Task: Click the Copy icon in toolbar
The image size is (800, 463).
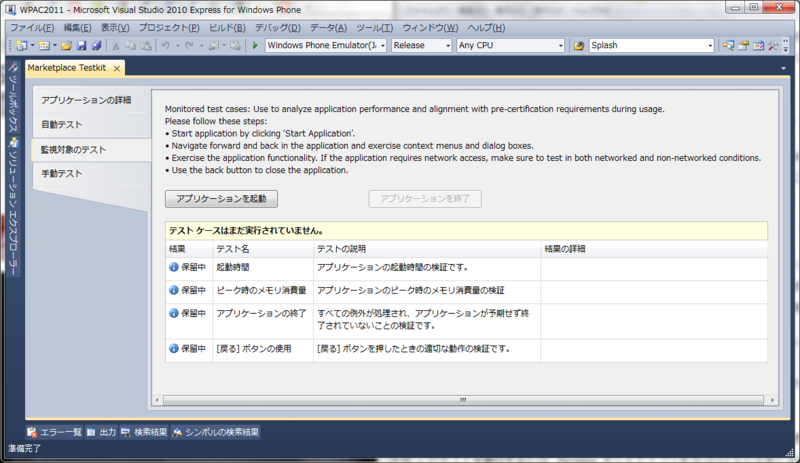Action: [x=131, y=45]
